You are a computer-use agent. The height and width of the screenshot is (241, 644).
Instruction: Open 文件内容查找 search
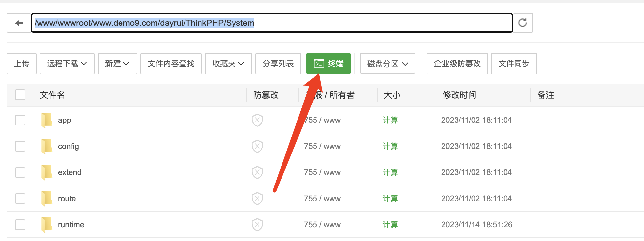point(171,64)
